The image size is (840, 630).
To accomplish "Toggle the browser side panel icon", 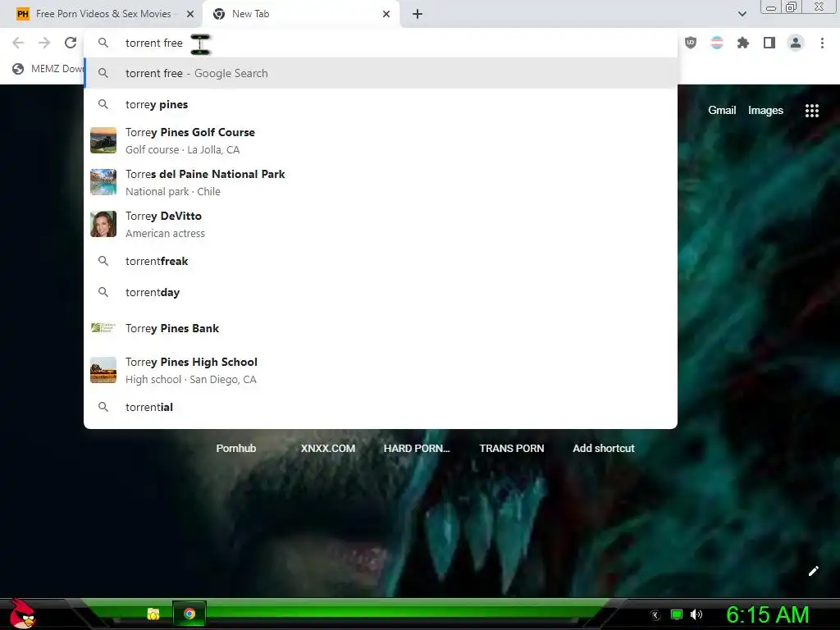I will (769, 43).
